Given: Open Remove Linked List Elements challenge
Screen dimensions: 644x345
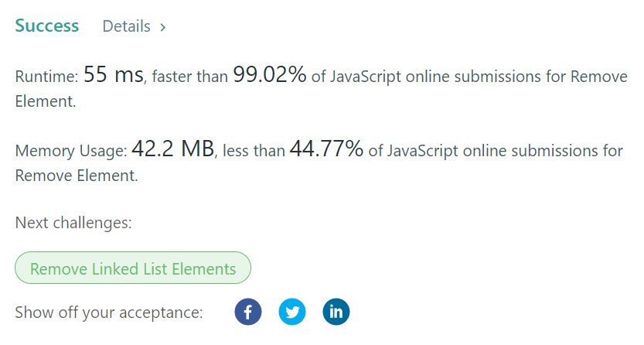Looking at the screenshot, I should 133,269.
